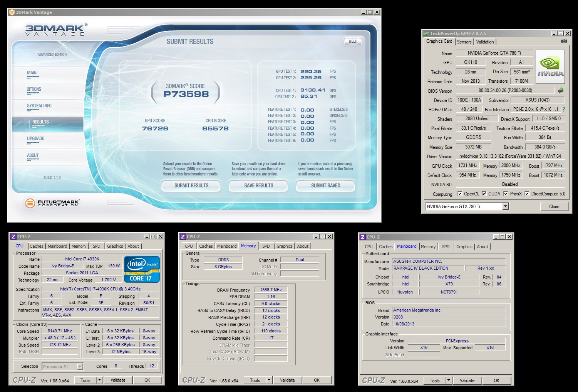Click the Specification field for i7-4930K CPU
This screenshot has width=578, height=392.
coord(100,289)
